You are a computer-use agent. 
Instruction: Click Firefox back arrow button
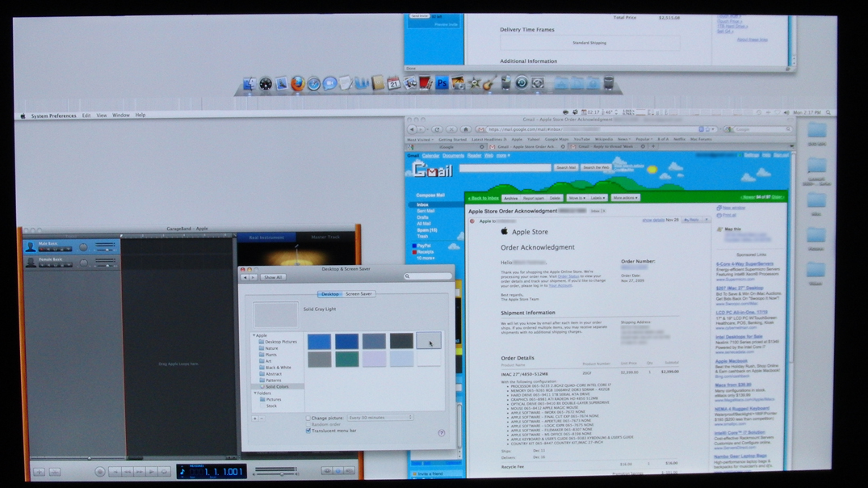pos(411,129)
